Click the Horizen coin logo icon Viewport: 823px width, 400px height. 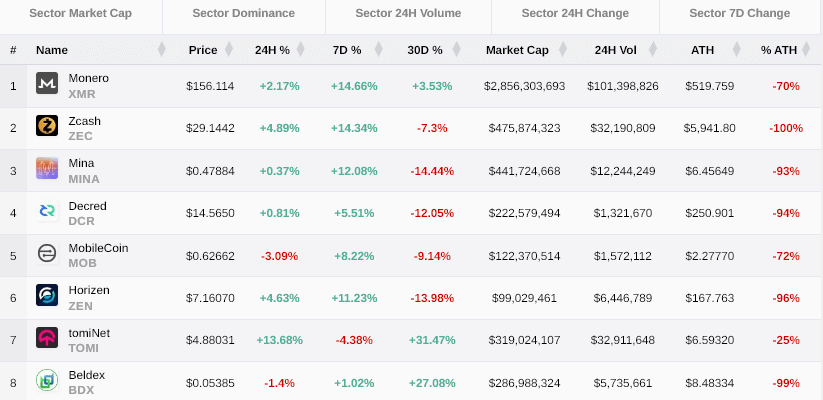(x=47, y=296)
